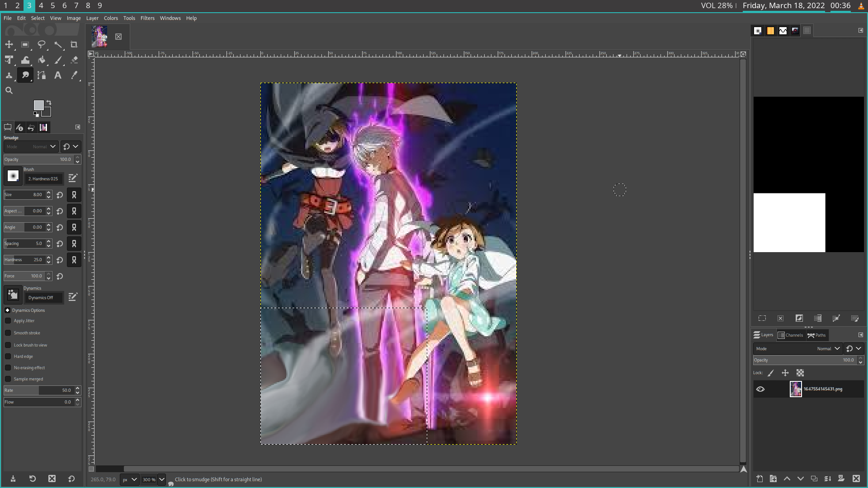Select the Text tool
The image size is (868, 488).
click(58, 75)
